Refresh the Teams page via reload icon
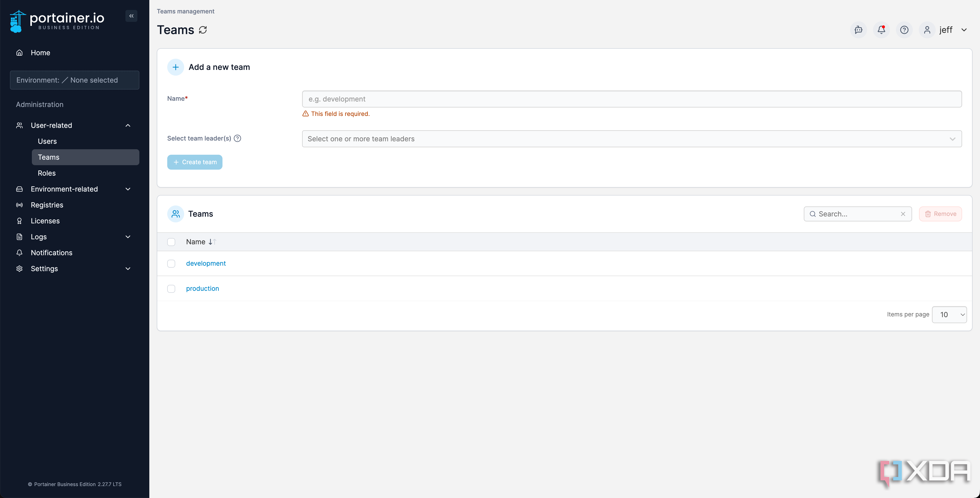 (203, 30)
